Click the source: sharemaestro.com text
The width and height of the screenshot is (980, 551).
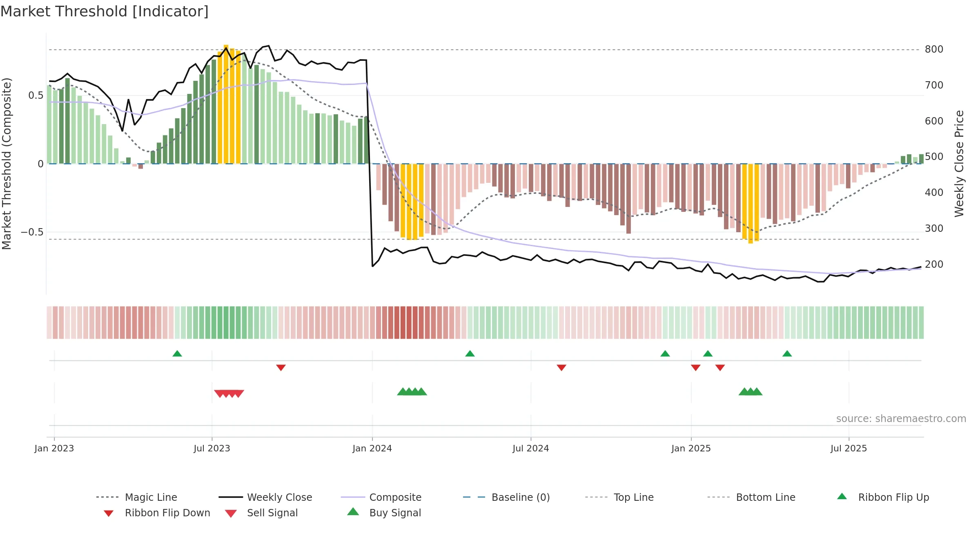point(901,419)
